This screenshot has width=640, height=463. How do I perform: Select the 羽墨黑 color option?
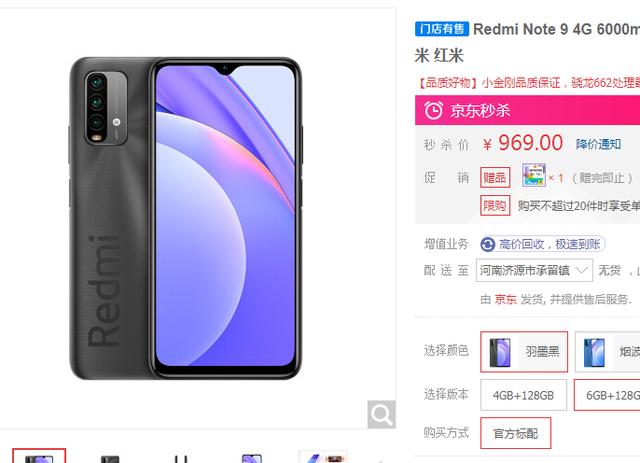524,352
